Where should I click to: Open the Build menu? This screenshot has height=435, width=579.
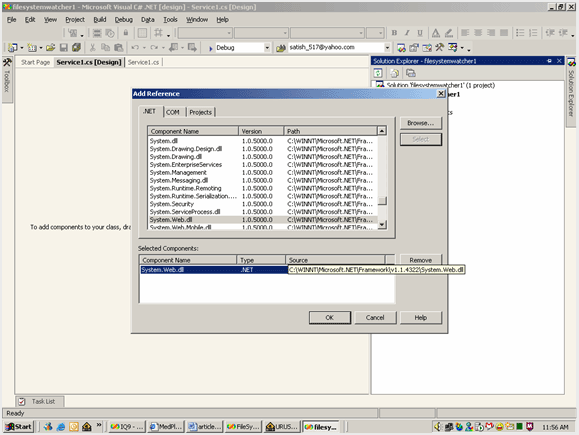tap(100, 20)
